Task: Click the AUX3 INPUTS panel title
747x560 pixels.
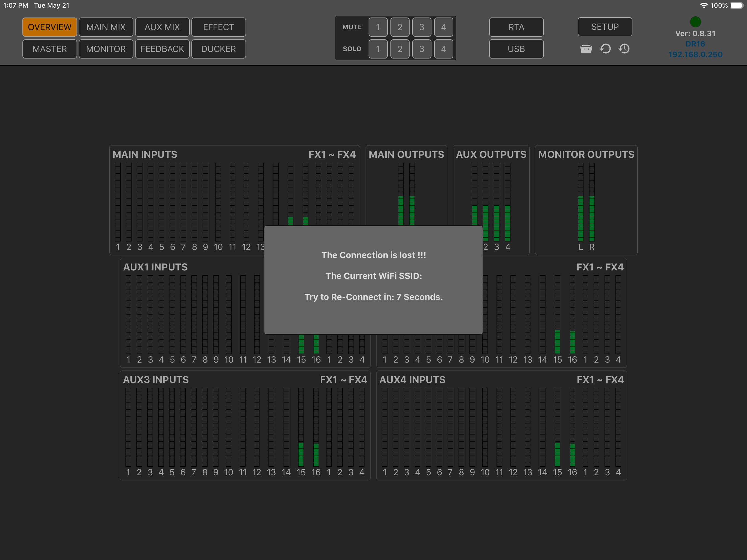Action: click(x=156, y=380)
